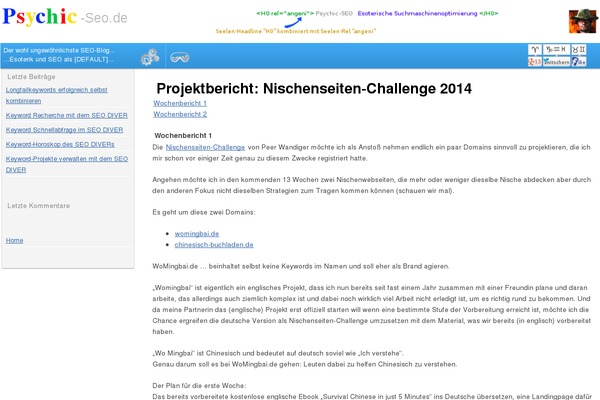Viewport: 600px width, 400px height.
Task: Open post 'Longtailkeywords erfolgreich selbst kombinieren'
Action: coord(57,95)
